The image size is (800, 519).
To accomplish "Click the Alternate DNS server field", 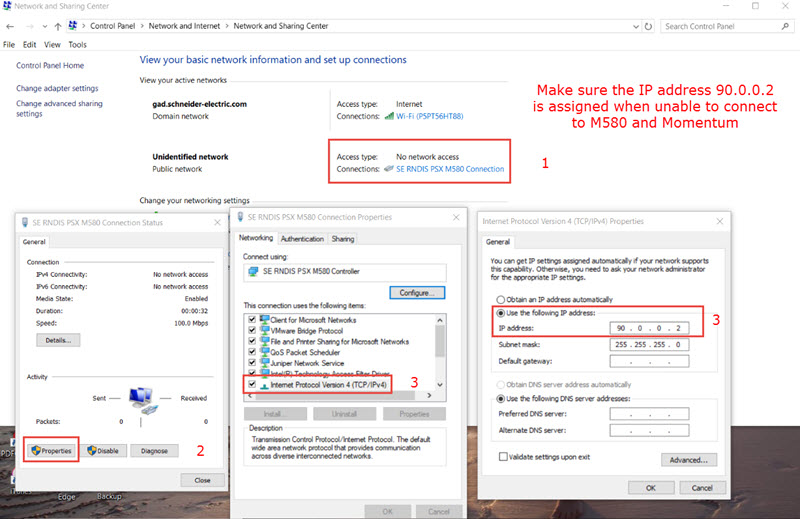I will (x=649, y=430).
